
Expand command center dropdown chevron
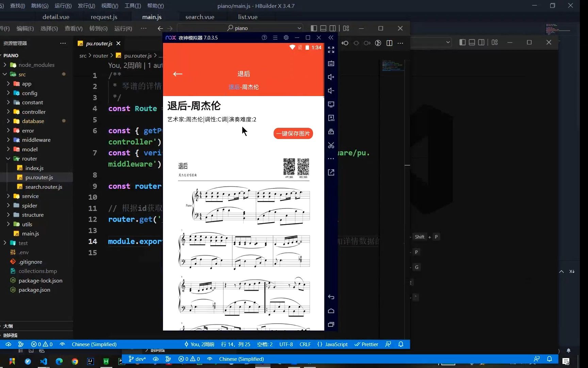299,28
